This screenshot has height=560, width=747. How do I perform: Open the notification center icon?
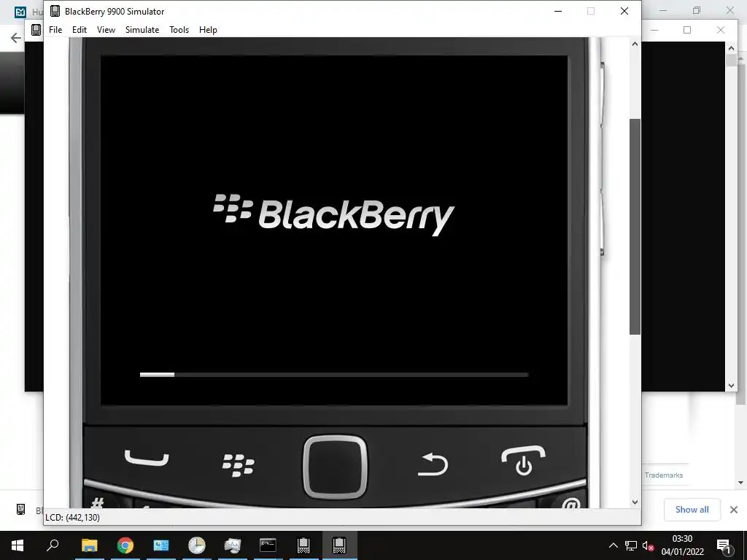(x=724, y=545)
